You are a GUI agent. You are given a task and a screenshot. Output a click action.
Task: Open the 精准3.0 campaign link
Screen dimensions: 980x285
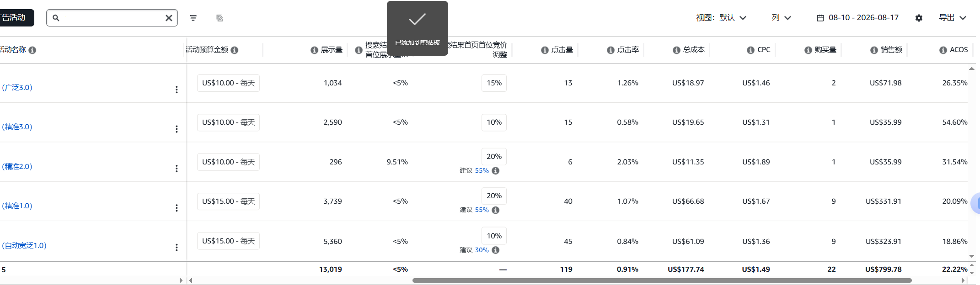(17, 127)
